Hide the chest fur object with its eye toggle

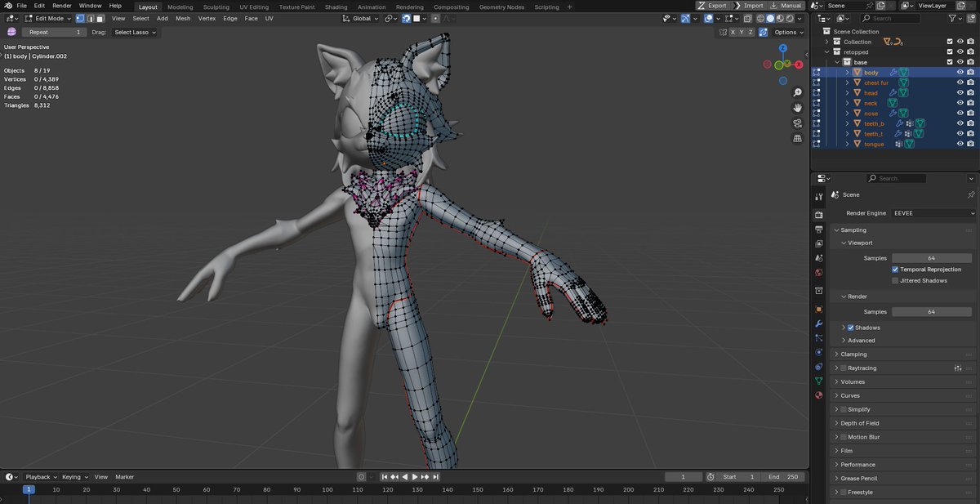click(959, 83)
